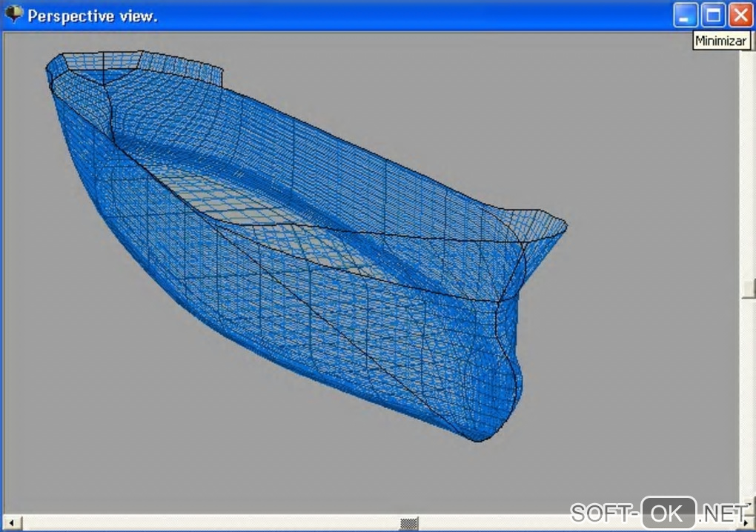Minimize the Perspective view window
This screenshot has width=756, height=532.
[685, 15]
